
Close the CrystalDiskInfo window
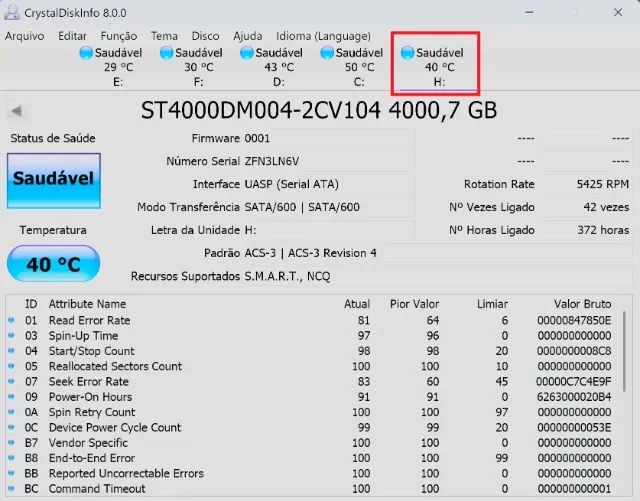click(x=618, y=12)
